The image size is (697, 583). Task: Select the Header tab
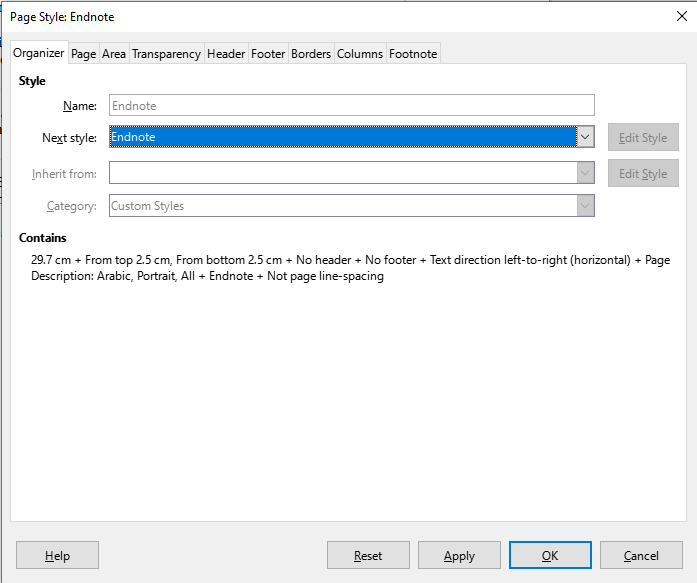226,54
